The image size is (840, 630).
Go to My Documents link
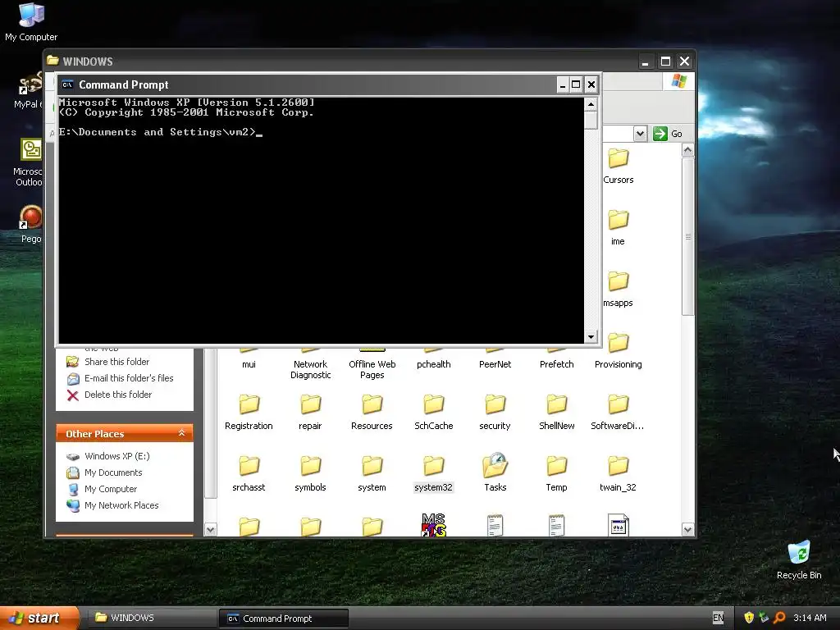click(113, 473)
